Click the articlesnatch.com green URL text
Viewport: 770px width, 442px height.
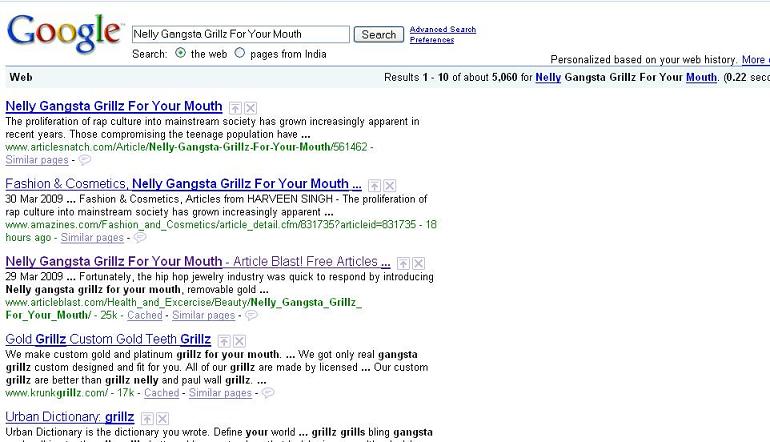pos(187,147)
